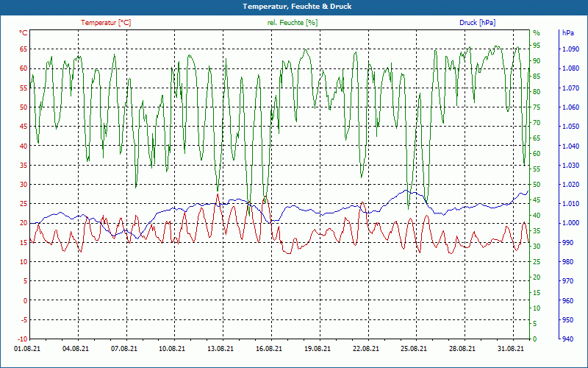Click the date label 13.08.21
The image size is (588, 368).
[x=220, y=348]
